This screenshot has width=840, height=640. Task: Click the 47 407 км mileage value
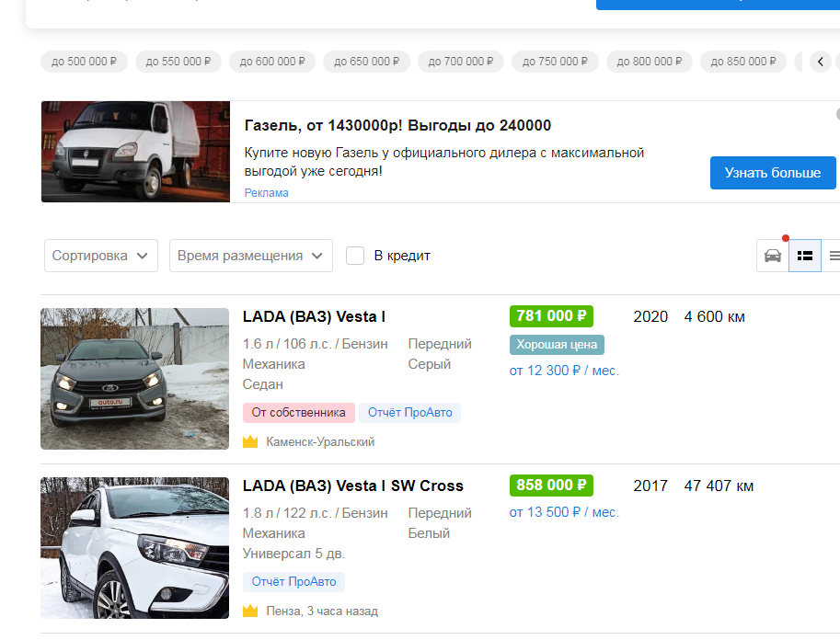click(x=719, y=486)
